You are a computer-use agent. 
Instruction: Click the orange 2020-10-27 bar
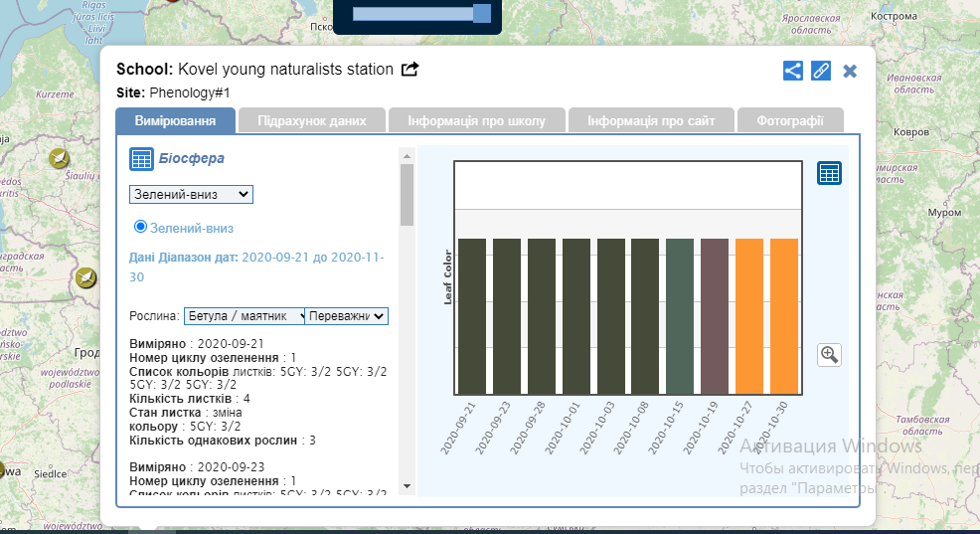(749, 316)
